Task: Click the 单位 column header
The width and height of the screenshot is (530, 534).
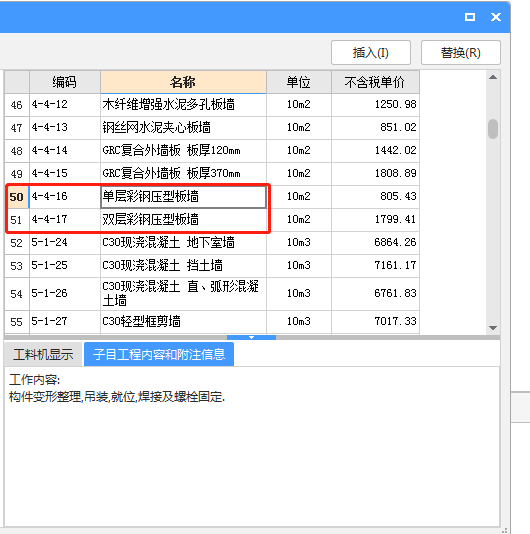Action: coord(299,82)
